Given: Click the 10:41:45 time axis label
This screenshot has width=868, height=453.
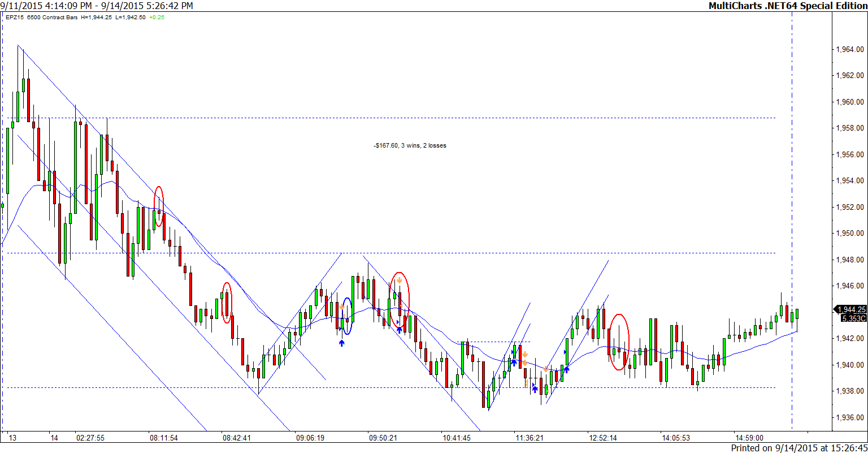Looking at the screenshot, I should 456,438.
